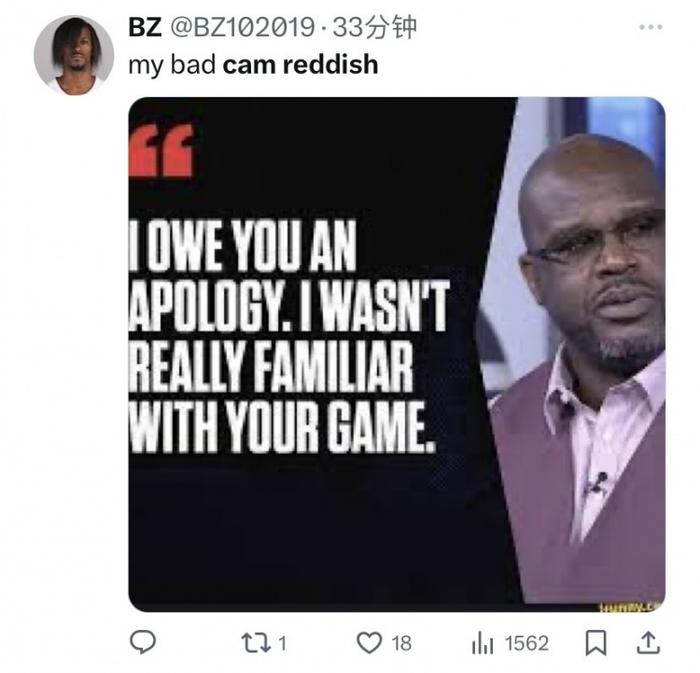Screen dimensions: 700x673
Task: Click the 33分钟 timestamp
Action: (374, 27)
